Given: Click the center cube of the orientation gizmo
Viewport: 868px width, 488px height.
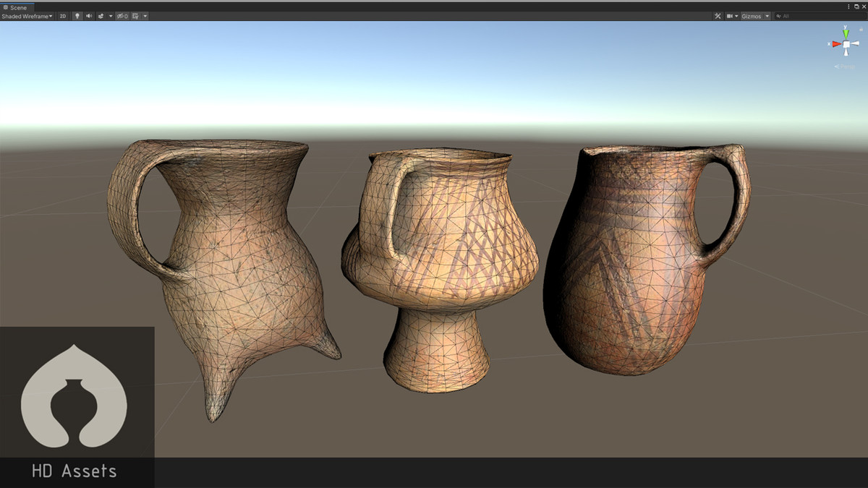Looking at the screenshot, I should pyautogui.click(x=846, y=44).
